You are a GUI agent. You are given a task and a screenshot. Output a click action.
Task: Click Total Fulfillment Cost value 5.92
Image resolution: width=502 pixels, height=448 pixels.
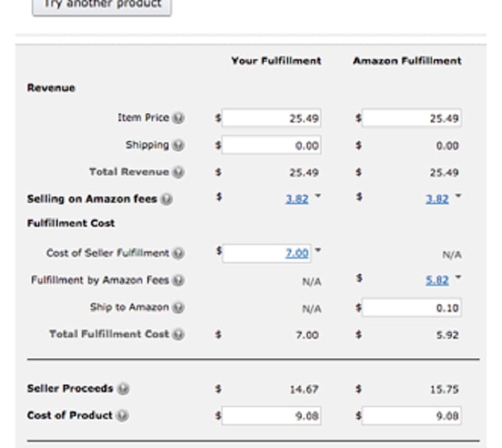[x=447, y=335]
